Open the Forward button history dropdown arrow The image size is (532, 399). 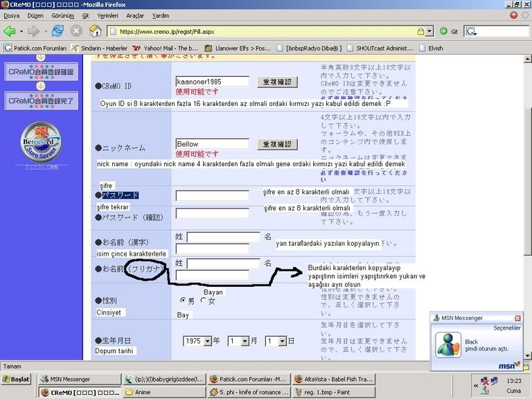point(46,32)
